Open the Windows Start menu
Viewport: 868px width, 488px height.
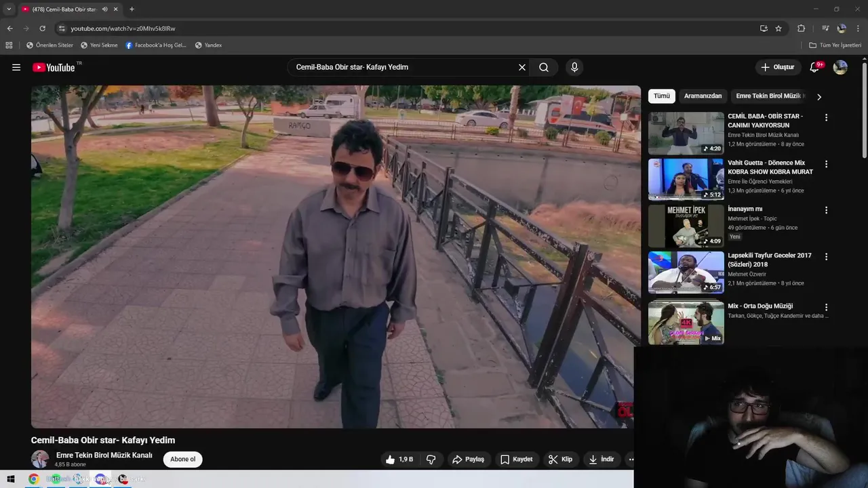[11, 479]
